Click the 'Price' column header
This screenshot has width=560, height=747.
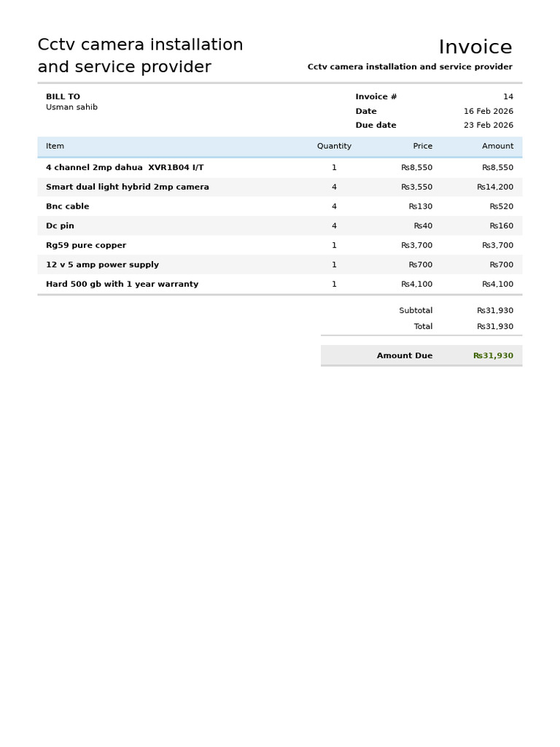point(422,146)
